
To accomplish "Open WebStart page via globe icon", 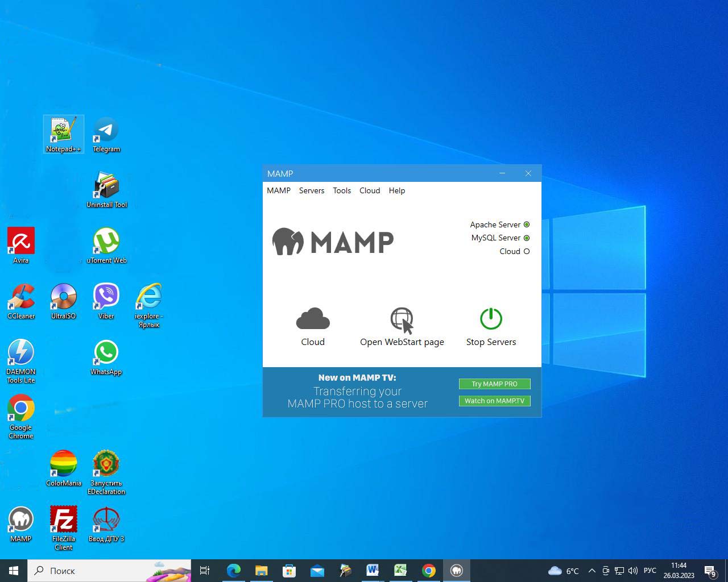I will pos(402,320).
